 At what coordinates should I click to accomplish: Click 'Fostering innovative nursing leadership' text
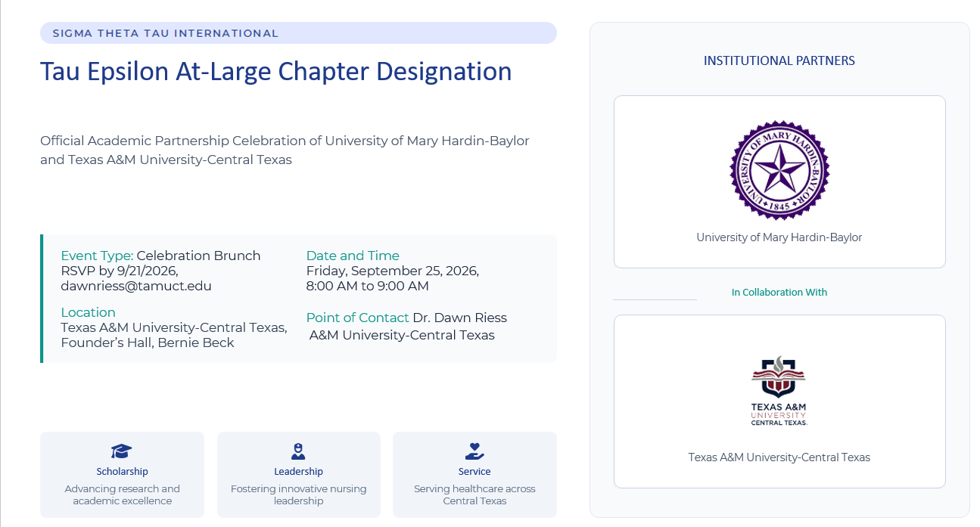(x=298, y=494)
